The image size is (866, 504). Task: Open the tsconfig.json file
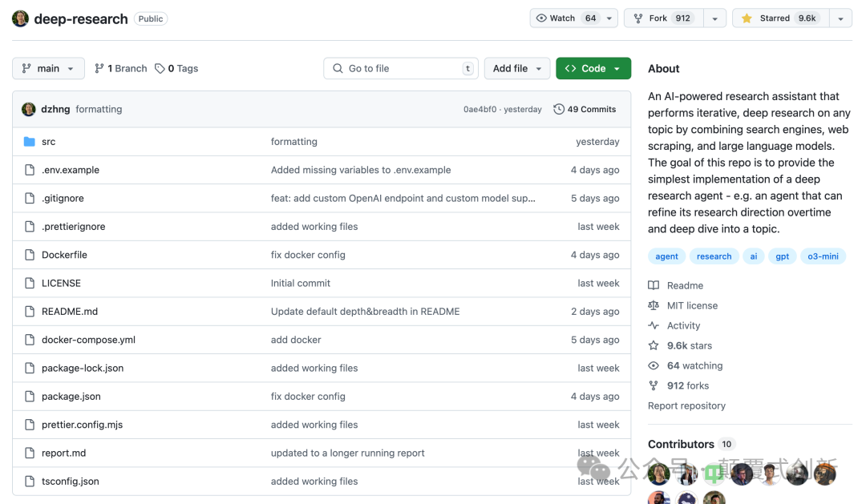[70, 482]
